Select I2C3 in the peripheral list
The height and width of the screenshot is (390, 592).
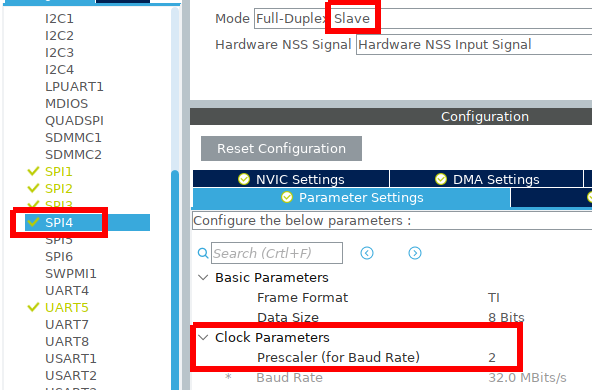click(x=59, y=52)
